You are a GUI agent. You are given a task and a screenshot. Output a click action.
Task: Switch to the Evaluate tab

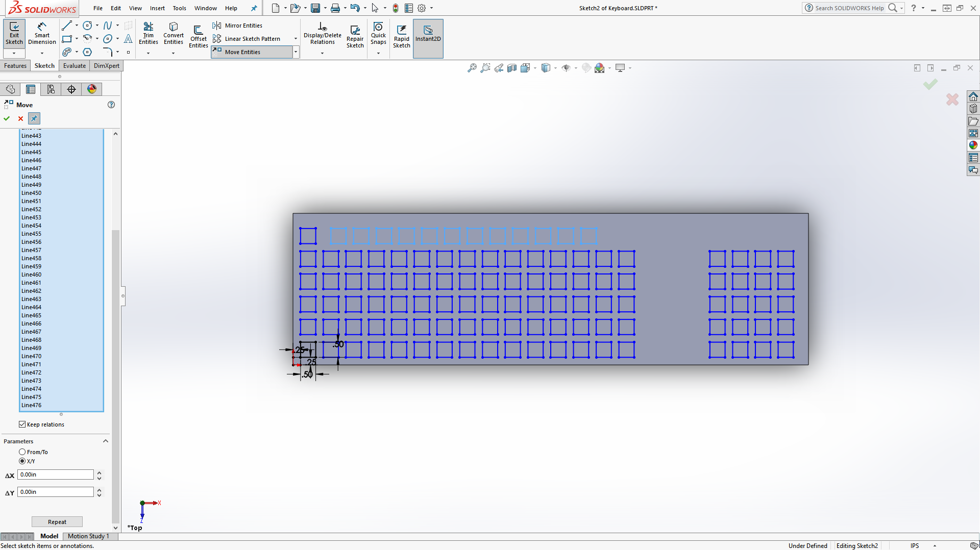tap(75, 66)
